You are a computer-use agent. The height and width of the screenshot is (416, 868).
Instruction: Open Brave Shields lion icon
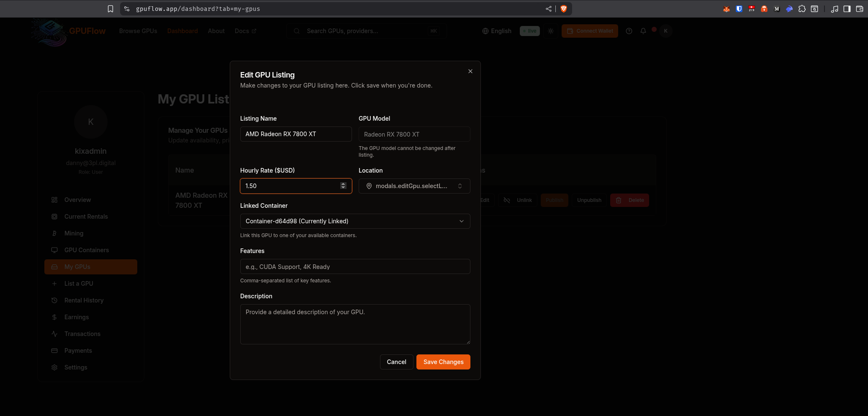coord(564,9)
